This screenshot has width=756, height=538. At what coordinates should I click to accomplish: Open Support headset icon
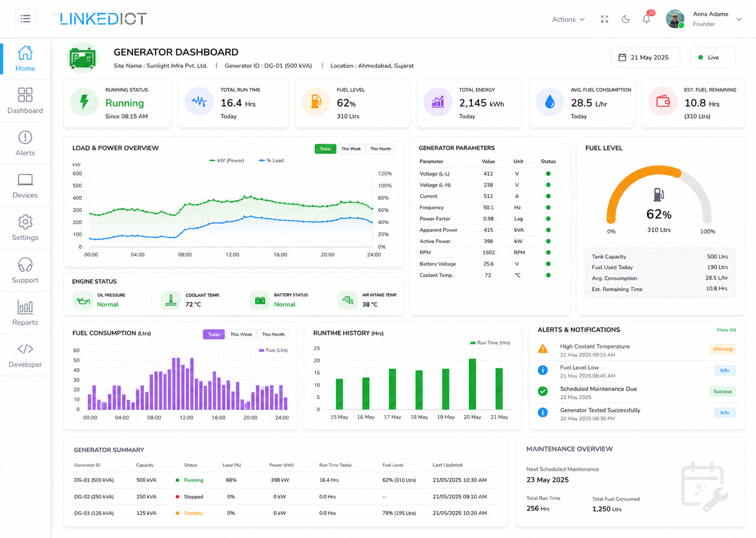[25, 265]
